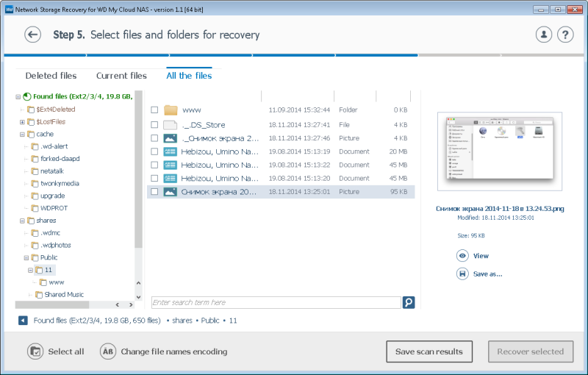Click the screenshot preview thumbnail

(500, 151)
